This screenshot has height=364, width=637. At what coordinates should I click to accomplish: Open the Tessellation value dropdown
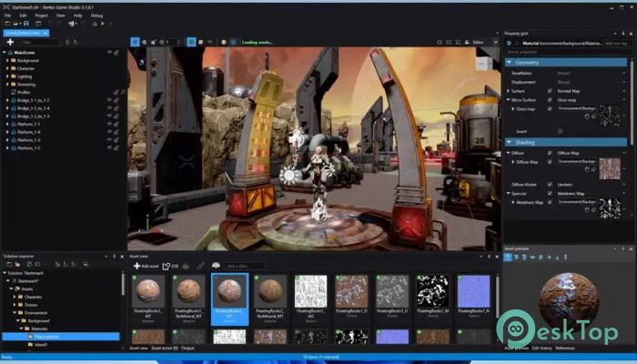click(x=624, y=73)
